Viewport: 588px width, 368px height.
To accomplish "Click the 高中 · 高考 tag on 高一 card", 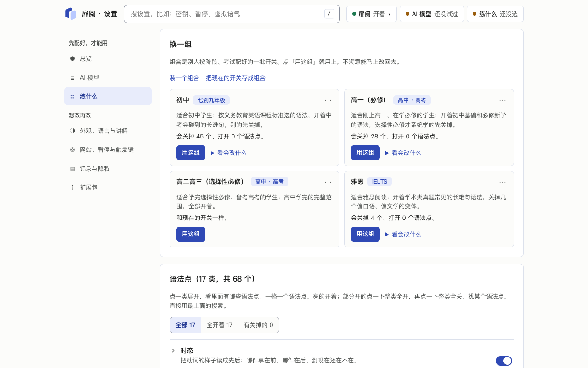I will click(x=412, y=100).
